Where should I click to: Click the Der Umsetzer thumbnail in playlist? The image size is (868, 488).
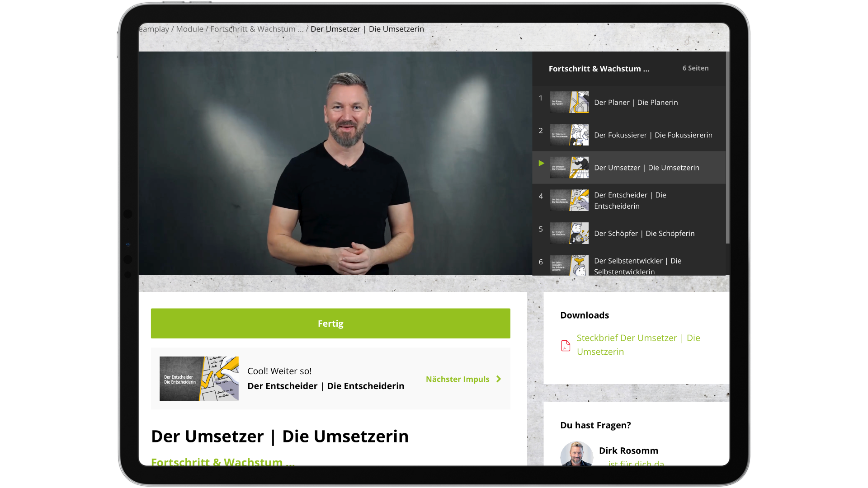[x=569, y=168]
